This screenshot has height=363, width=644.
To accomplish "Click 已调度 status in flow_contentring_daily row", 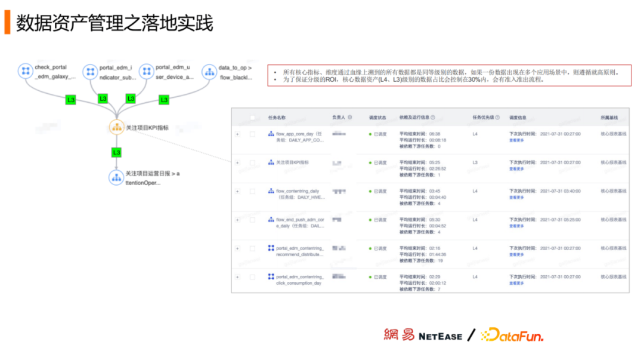I will click(x=378, y=191).
